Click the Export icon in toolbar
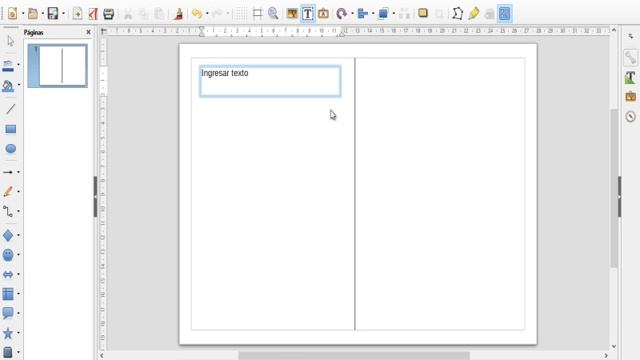This screenshot has width=640, height=360. (x=77, y=13)
